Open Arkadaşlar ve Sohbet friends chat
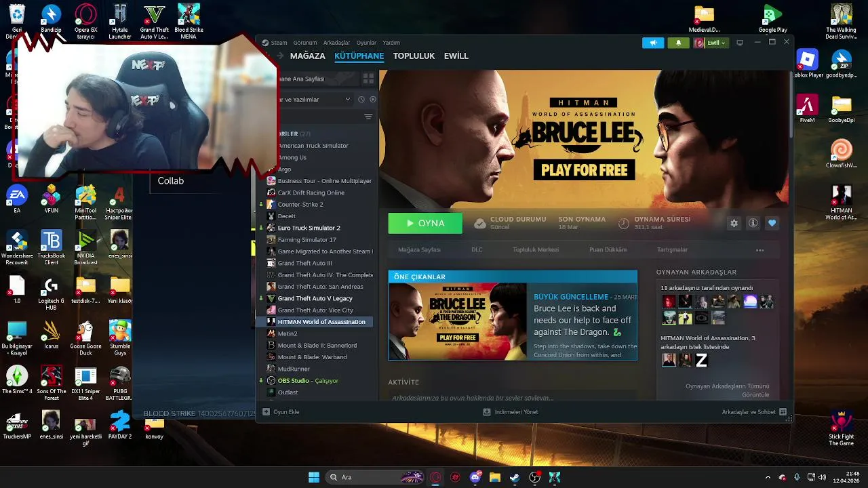The height and width of the screenshot is (488, 868). (x=754, y=411)
